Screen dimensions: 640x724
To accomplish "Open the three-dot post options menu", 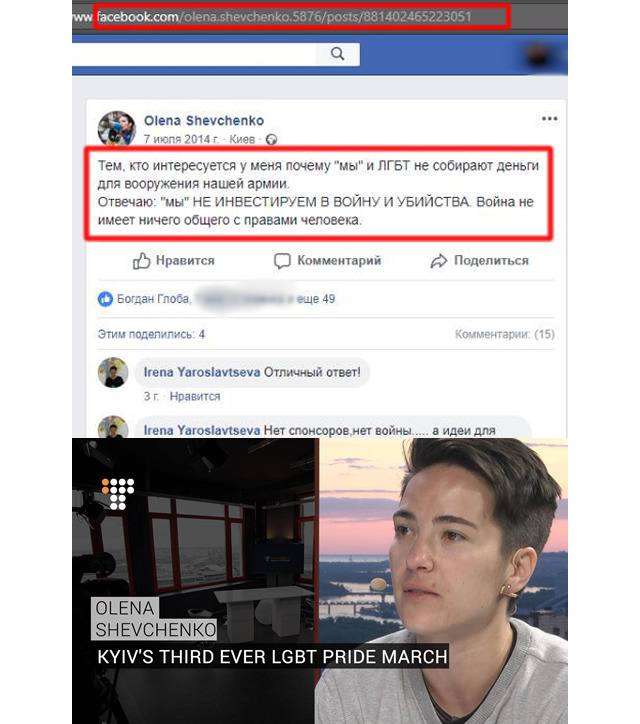I will (x=549, y=119).
